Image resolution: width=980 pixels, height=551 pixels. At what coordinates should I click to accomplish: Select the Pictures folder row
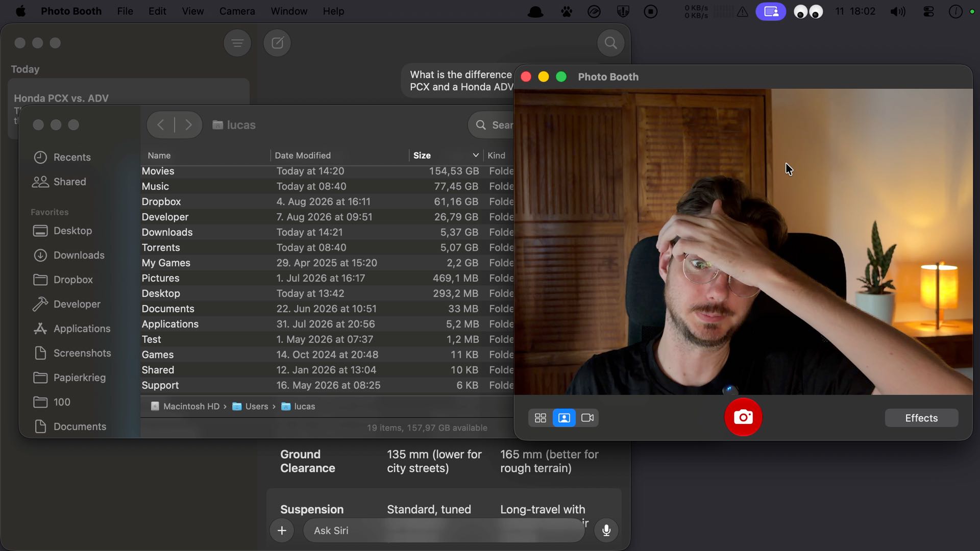pos(327,278)
